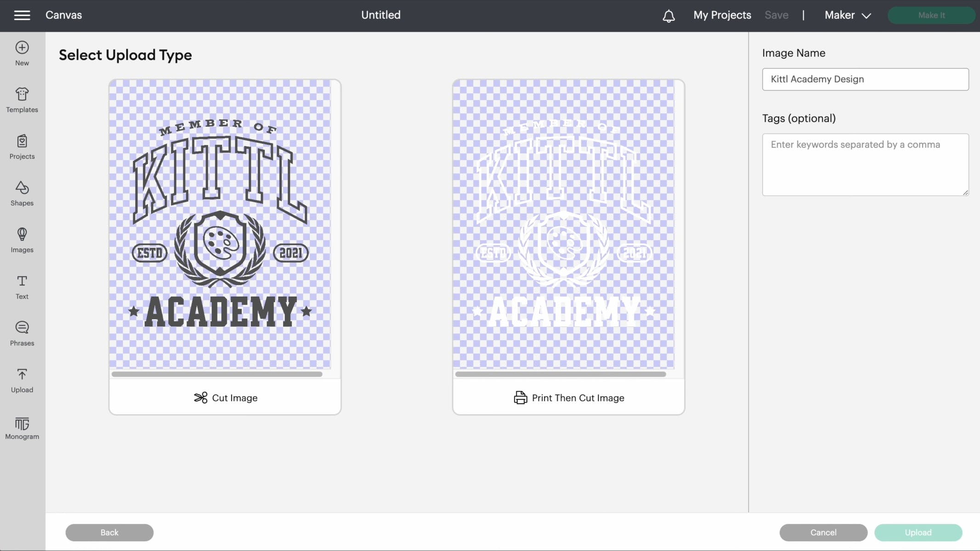The height and width of the screenshot is (551, 980).
Task: Select the Shapes tool
Action: [22, 188]
